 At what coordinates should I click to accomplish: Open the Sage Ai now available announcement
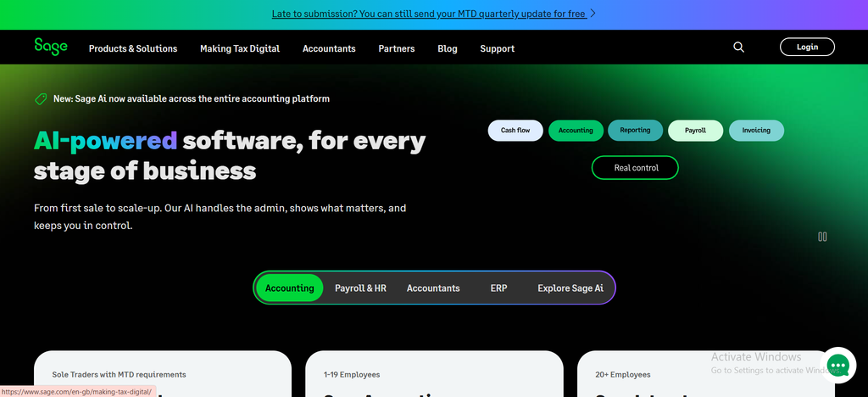tap(192, 99)
